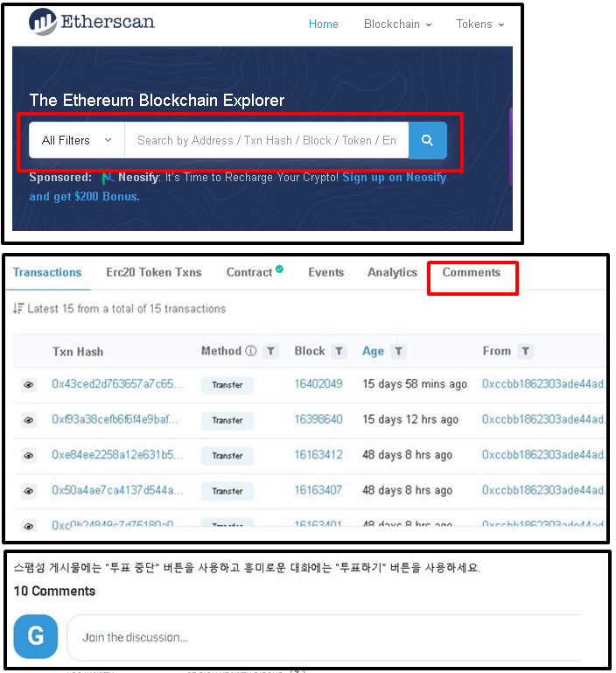Click the 15 days 58 mins ago cell

tap(415, 383)
